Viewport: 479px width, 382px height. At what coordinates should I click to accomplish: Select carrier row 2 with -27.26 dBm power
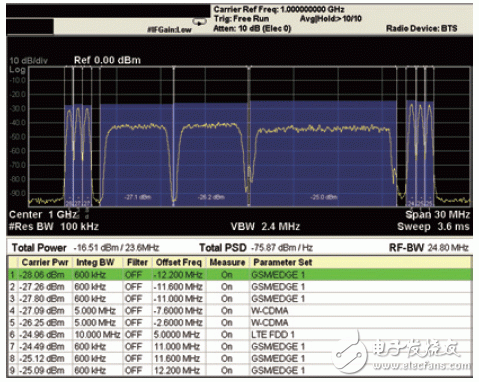point(240,287)
